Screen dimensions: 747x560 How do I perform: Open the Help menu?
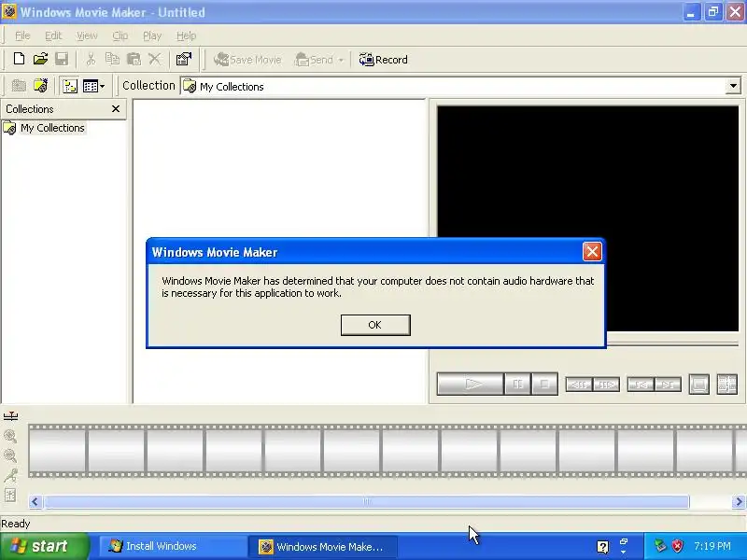click(x=186, y=35)
